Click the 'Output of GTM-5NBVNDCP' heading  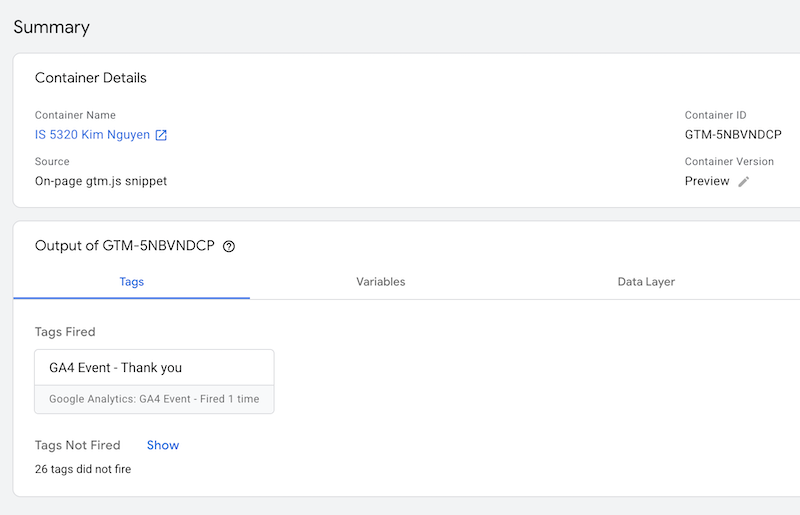[x=125, y=246]
